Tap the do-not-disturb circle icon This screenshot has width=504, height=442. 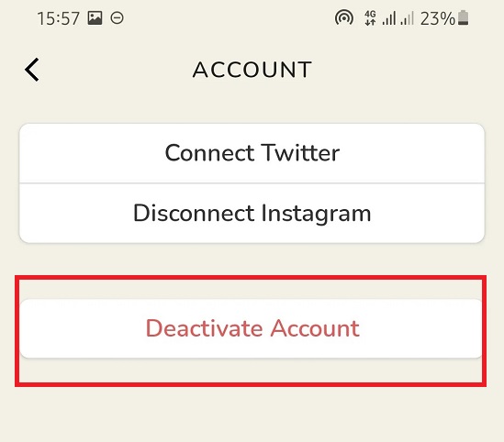(117, 18)
